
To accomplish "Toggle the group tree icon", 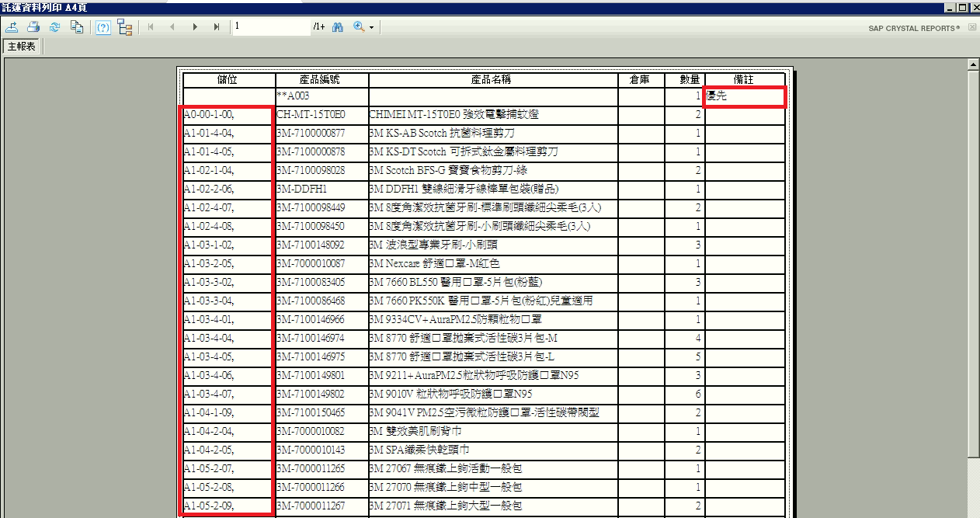I will [125, 27].
